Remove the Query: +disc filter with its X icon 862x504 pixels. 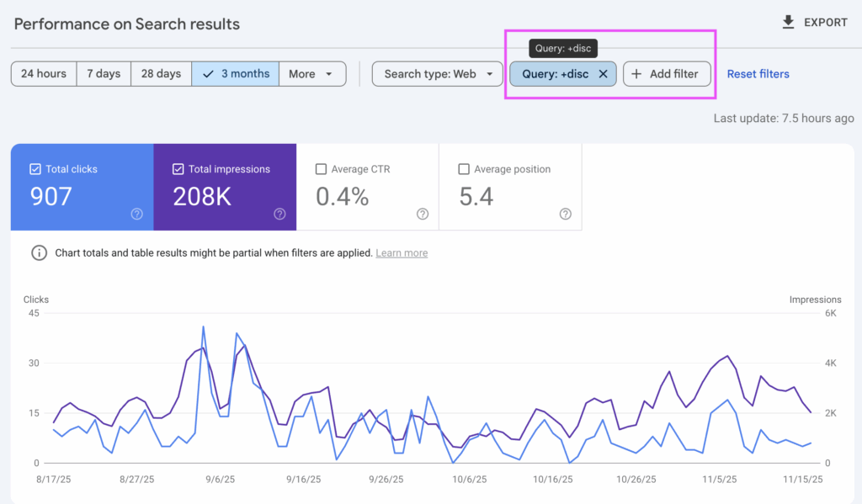[x=604, y=74]
